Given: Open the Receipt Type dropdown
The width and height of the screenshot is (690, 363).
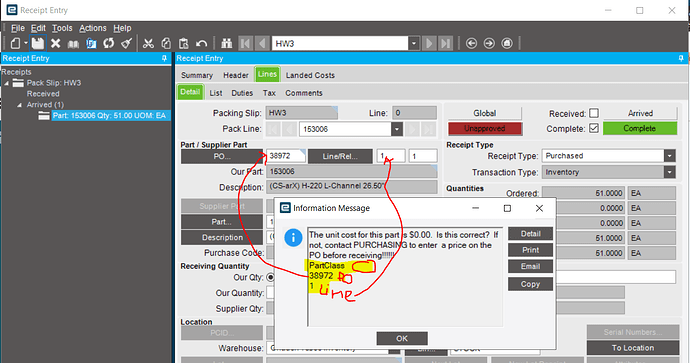Looking at the screenshot, I should (670, 156).
